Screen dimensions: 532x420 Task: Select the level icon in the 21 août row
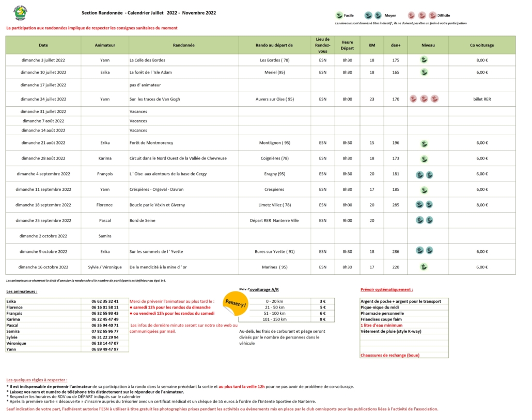point(424,144)
